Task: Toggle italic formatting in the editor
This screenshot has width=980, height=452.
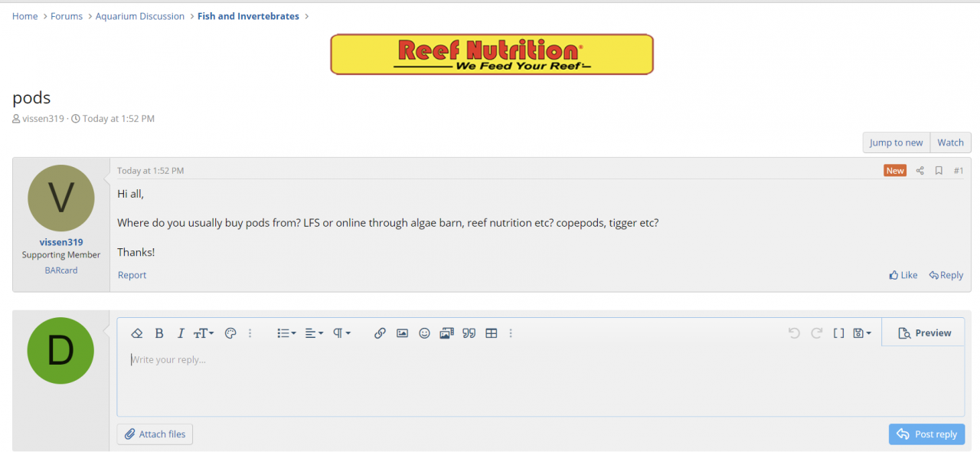Action: [x=181, y=333]
